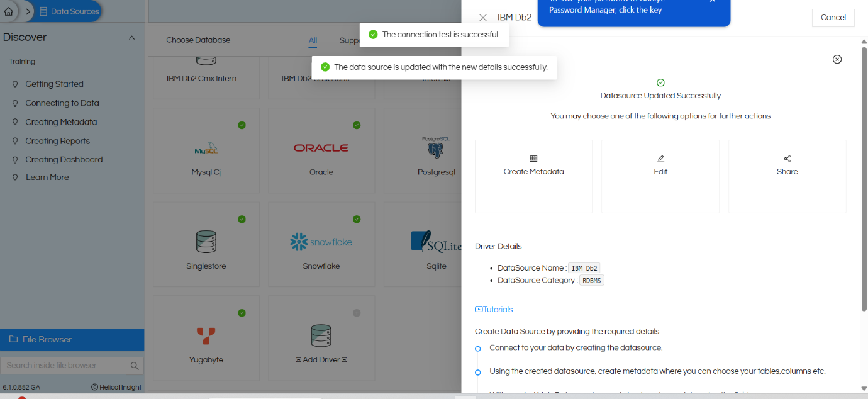The height and width of the screenshot is (399, 868).
Task: Click the green status badge on Yugabyte
Action: pyautogui.click(x=242, y=313)
